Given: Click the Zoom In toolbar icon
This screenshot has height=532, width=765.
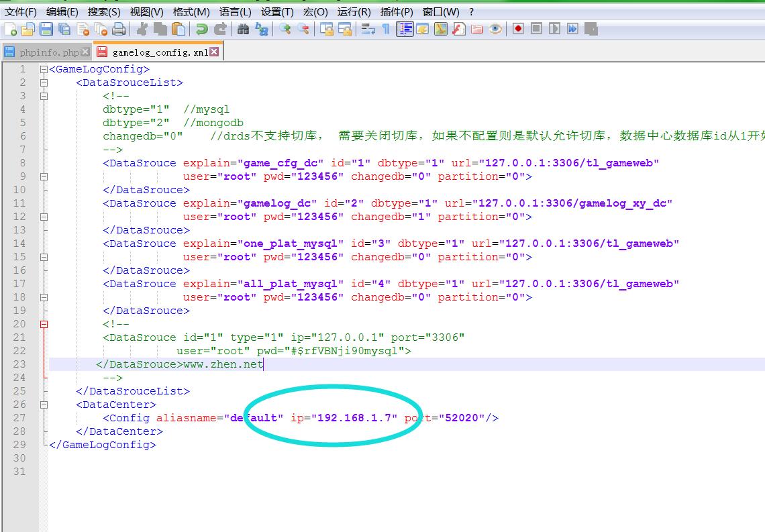Looking at the screenshot, I should 285,29.
